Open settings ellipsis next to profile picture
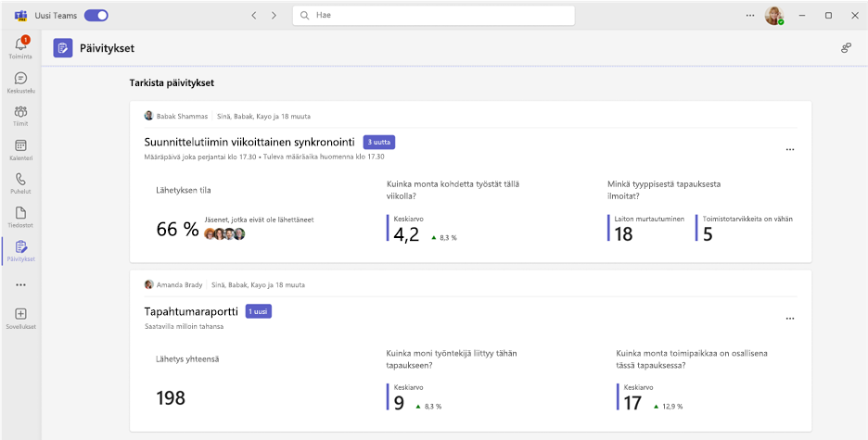 tap(749, 16)
